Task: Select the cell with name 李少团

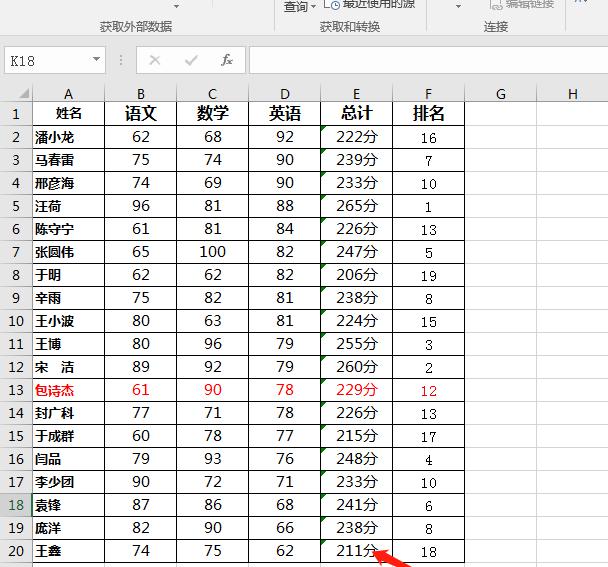Action: 69,482
